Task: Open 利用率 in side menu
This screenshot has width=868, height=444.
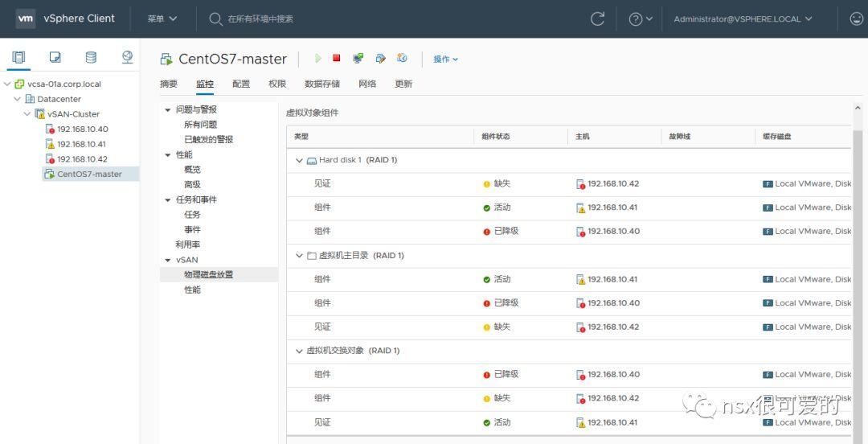Action: (x=187, y=245)
